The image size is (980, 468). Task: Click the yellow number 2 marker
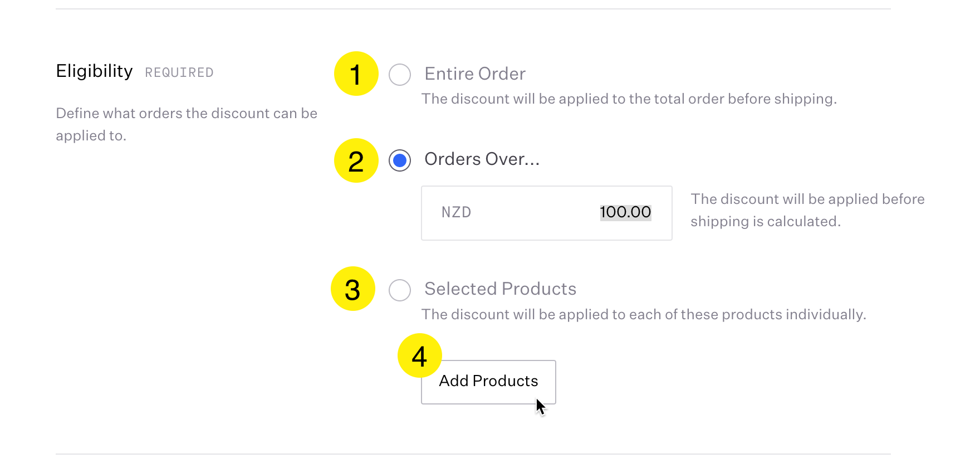356,160
